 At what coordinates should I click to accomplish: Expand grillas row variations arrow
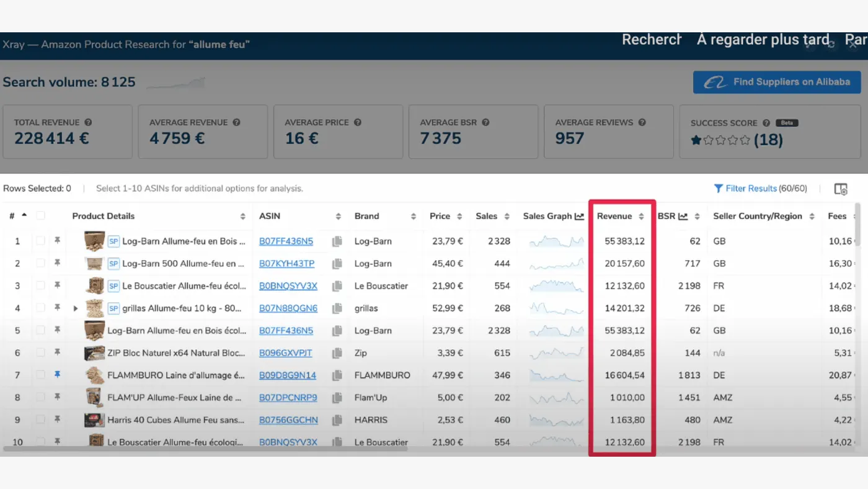[76, 308]
